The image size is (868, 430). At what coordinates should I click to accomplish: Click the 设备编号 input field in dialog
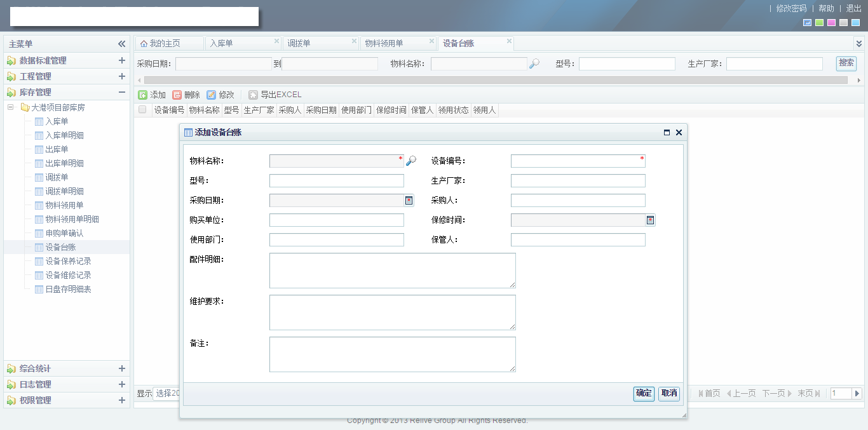tap(578, 161)
